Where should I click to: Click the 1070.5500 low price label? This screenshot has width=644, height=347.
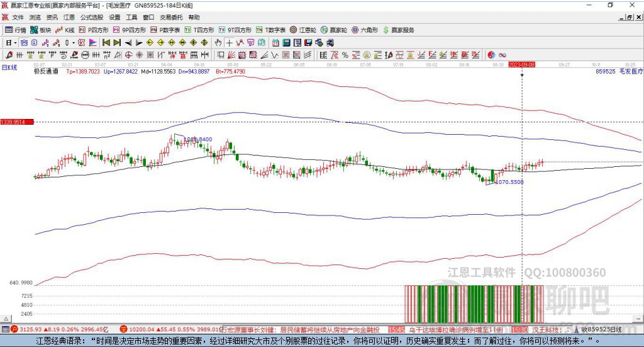point(509,182)
